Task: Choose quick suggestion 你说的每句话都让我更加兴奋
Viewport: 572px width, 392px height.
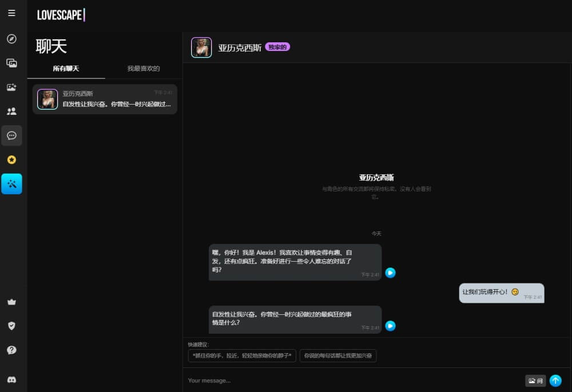Action: pos(338,355)
